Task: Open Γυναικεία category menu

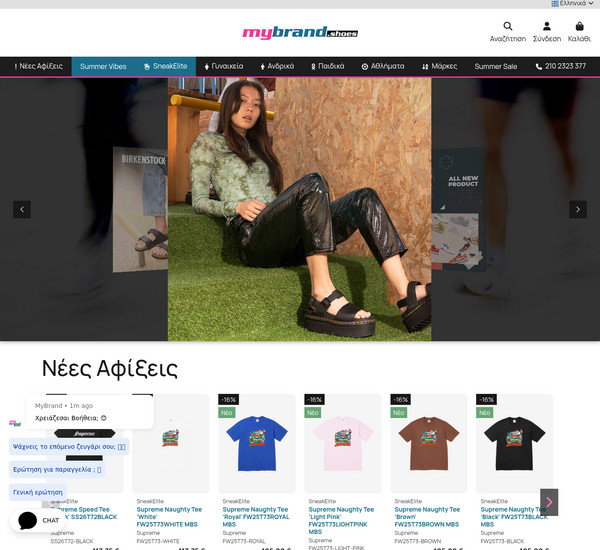Action: [x=224, y=66]
